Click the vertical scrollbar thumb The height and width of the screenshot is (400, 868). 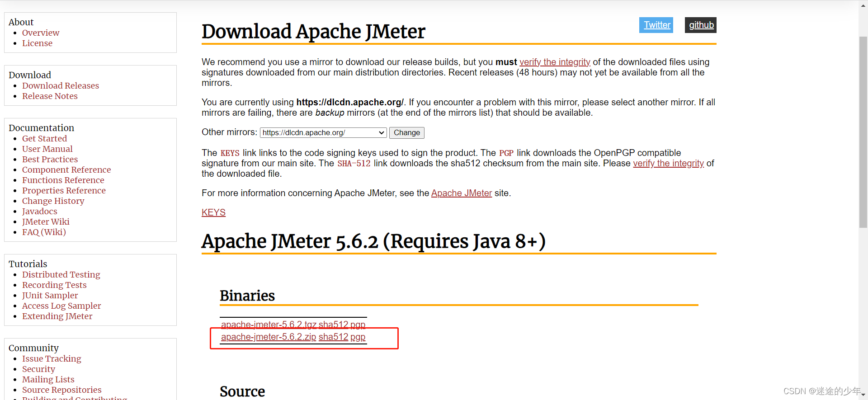[x=863, y=132]
